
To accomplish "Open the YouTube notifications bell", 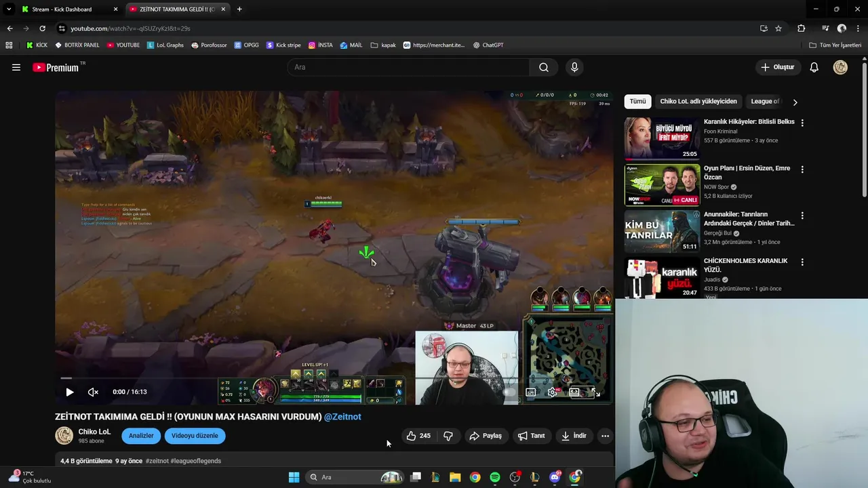I will (814, 67).
